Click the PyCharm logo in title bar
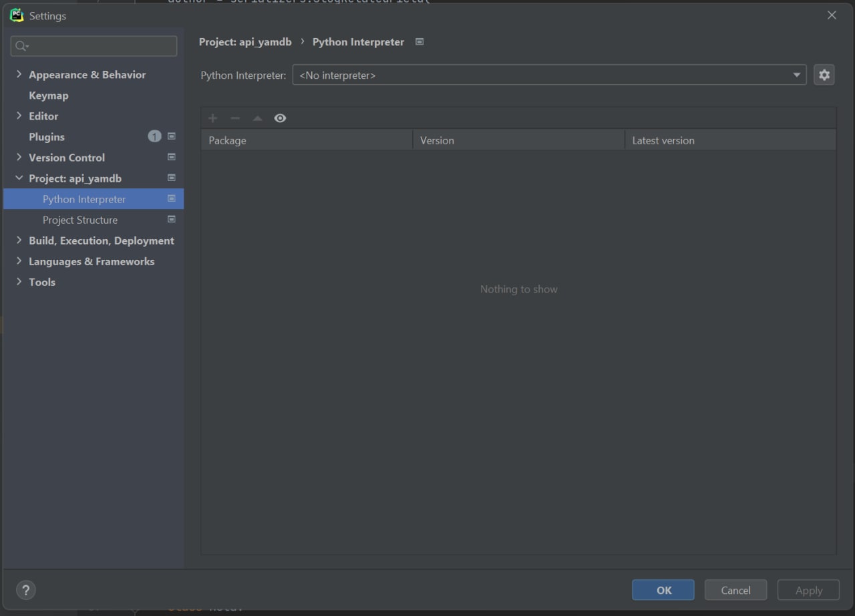Screen dimensions: 855x616 coord(17,15)
